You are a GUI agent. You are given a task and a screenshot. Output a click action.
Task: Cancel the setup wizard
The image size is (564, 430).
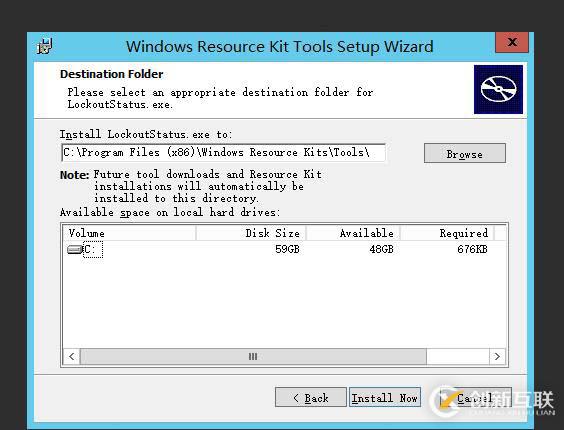tap(476, 397)
